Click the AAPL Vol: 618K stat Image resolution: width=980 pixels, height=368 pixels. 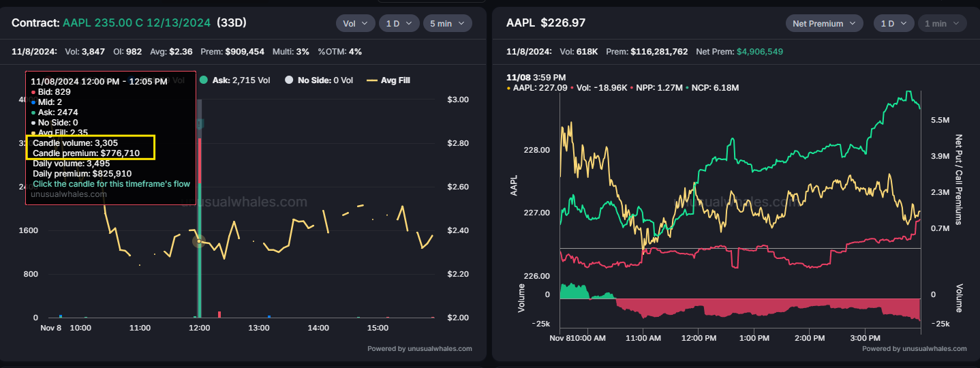[x=579, y=51]
